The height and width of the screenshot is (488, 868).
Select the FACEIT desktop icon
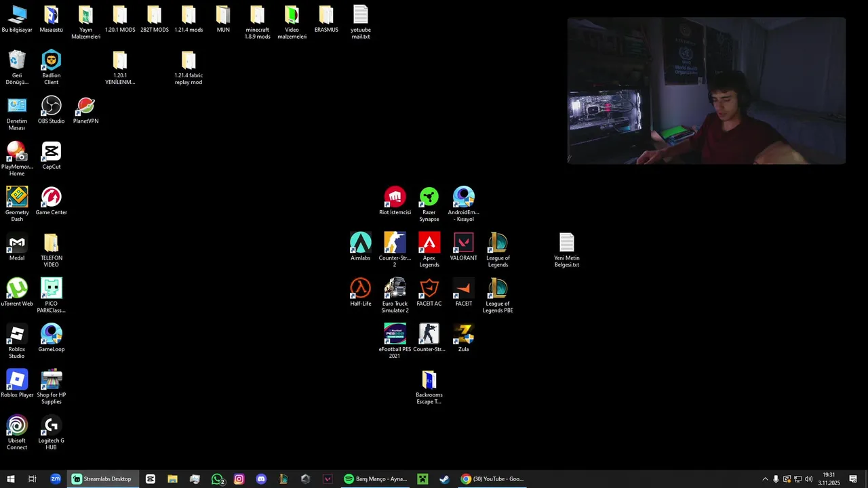(x=464, y=292)
